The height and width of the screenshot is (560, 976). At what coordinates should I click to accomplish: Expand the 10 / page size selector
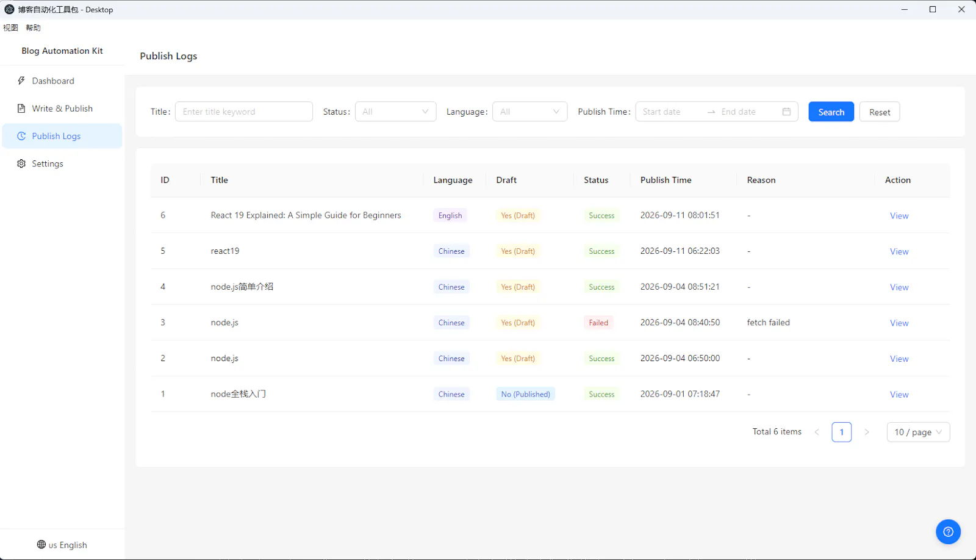click(918, 432)
